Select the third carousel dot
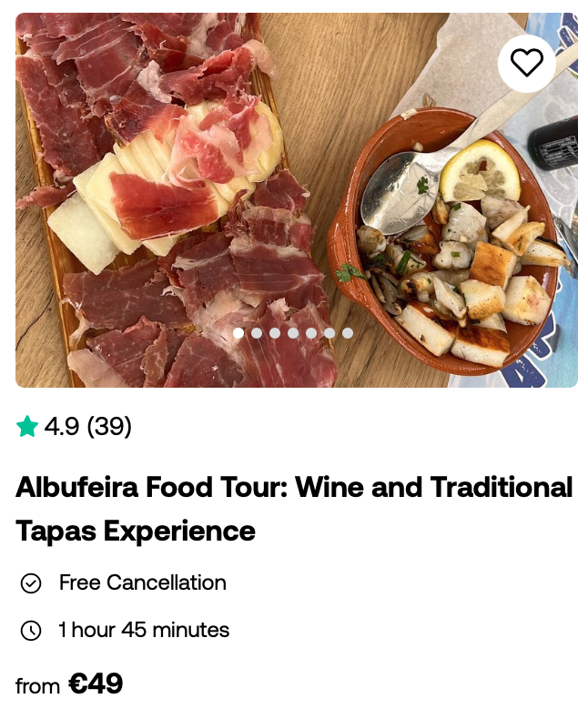This screenshot has width=588, height=719. (275, 333)
